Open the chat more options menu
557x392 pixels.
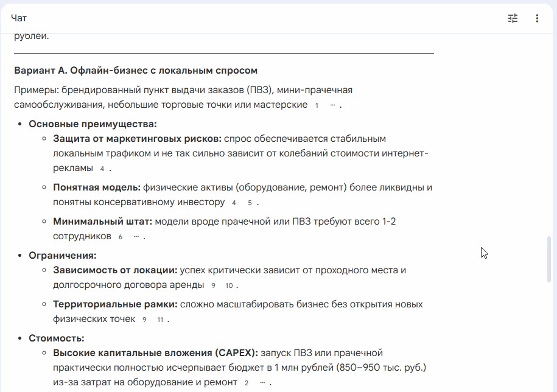click(537, 18)
